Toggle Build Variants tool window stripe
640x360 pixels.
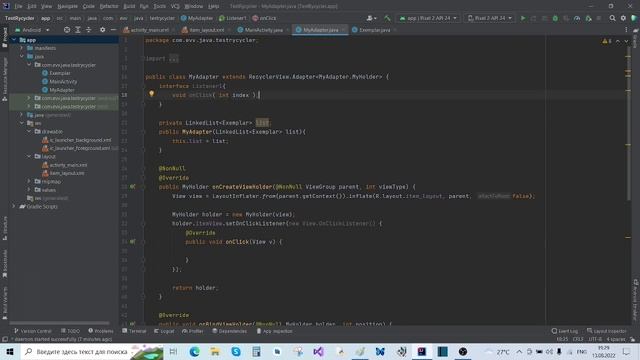point(4,303)
